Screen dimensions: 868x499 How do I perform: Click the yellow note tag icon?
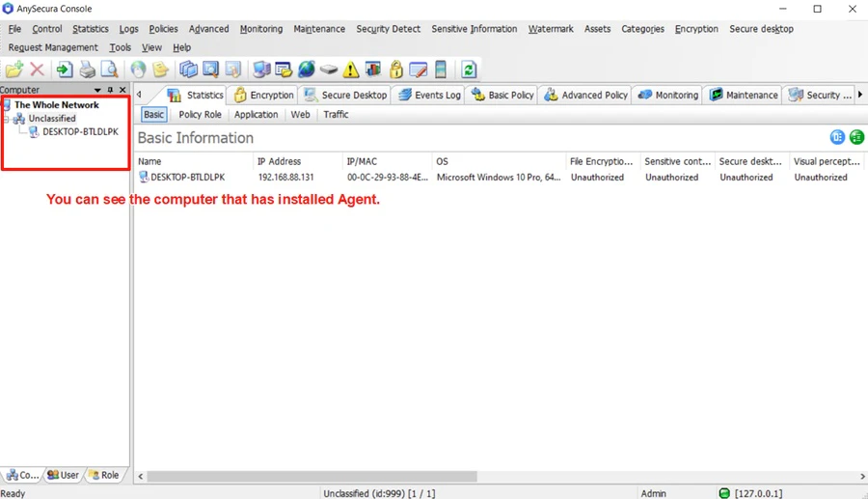[x=160, y=69]
